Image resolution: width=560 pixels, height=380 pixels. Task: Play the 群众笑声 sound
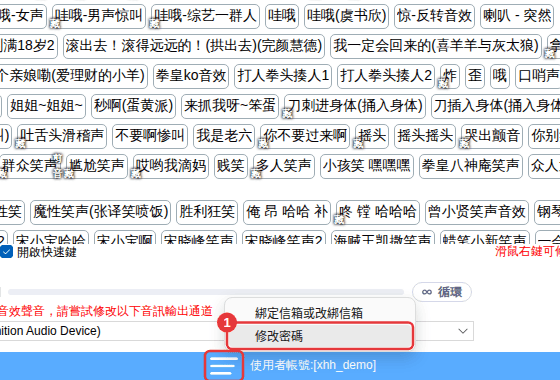click(30, 166)
